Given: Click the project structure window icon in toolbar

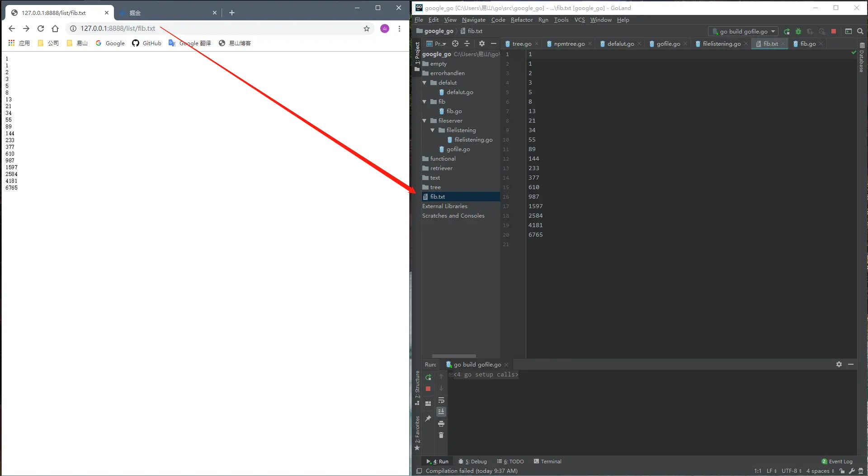Looking at the screenshot, I should click(849, 31).
